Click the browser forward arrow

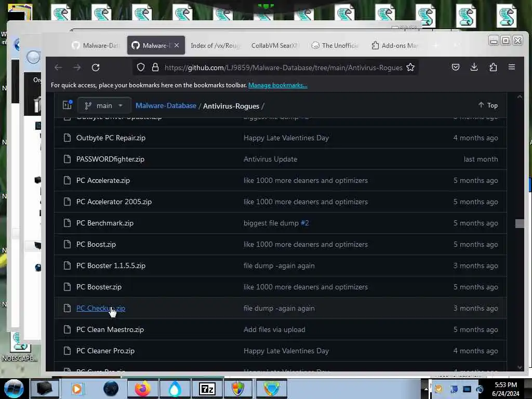coord(77,68)
